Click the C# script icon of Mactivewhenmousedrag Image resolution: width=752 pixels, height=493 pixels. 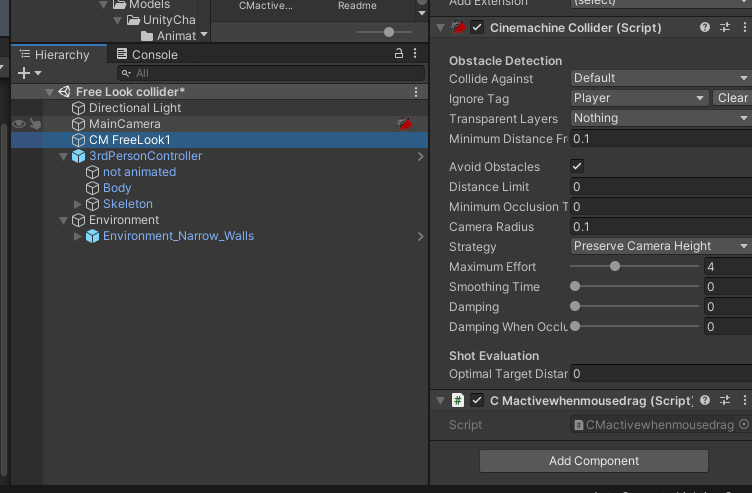[x=458, y=400]
